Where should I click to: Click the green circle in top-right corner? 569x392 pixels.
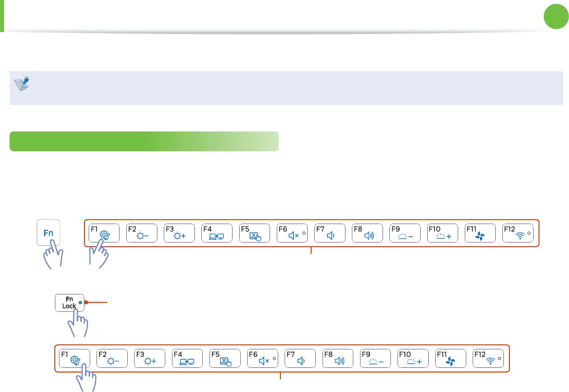tap(556, 16)
